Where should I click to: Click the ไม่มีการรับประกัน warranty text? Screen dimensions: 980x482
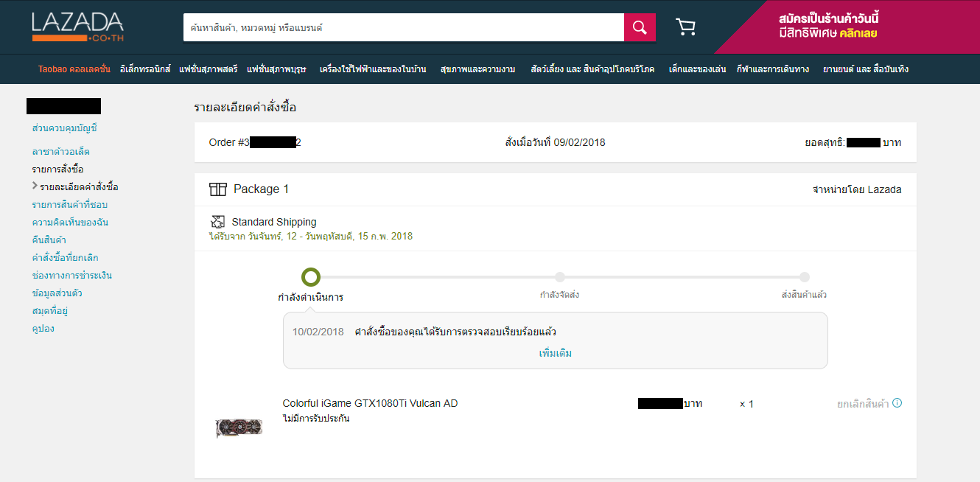316,419
